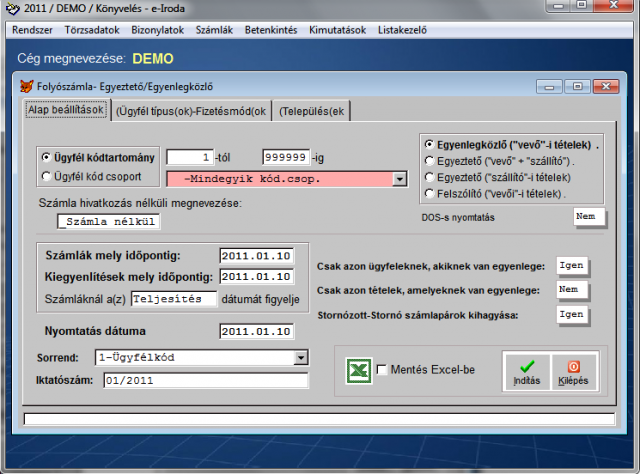Viewport: 640px width, 474px height.
Task: Open the Sorrend dropdown list
Action: click(x=300, y=357)
